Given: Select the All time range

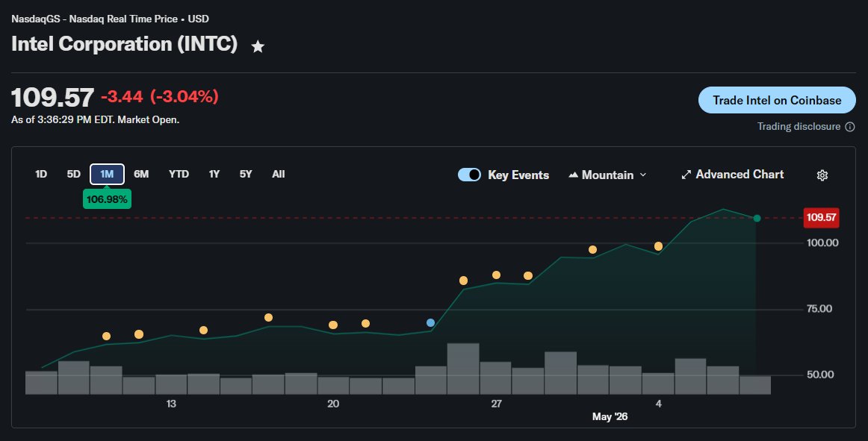Looking at the screenshot, I should [279, 175].
